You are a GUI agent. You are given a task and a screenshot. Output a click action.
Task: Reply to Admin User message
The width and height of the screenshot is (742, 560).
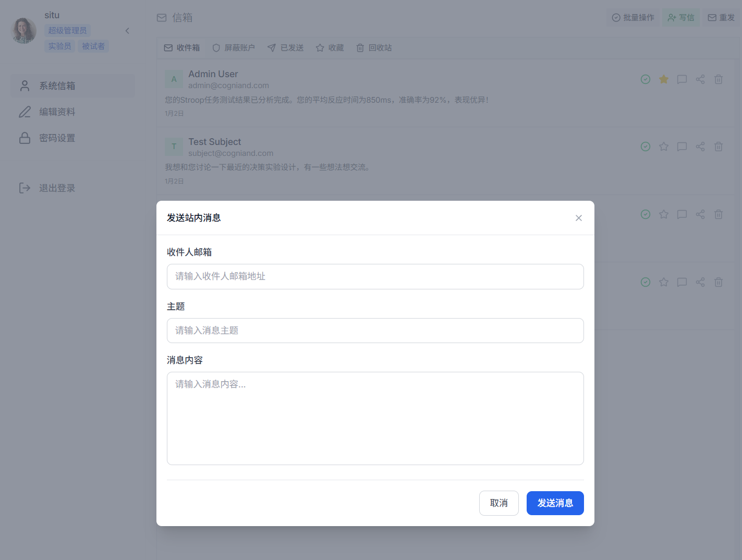pos(682,79)
